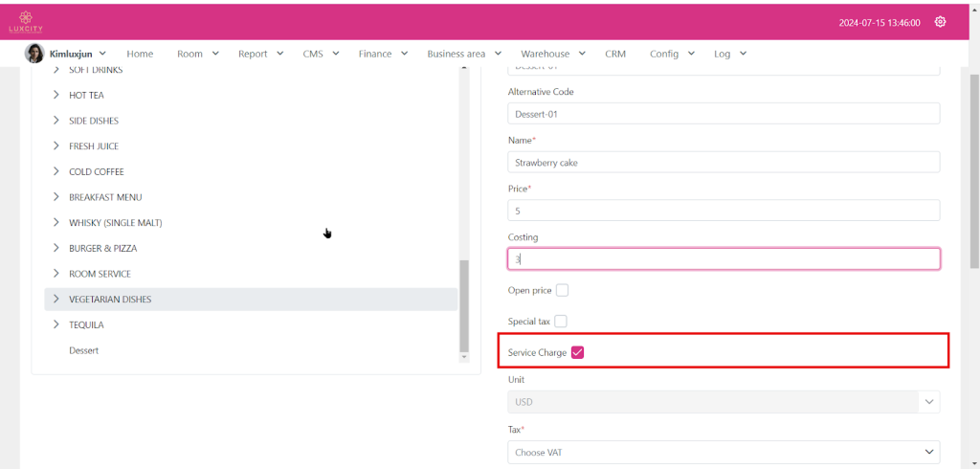980x469 pixels.
Task: Open the settings gear icon
Action: 940,22
